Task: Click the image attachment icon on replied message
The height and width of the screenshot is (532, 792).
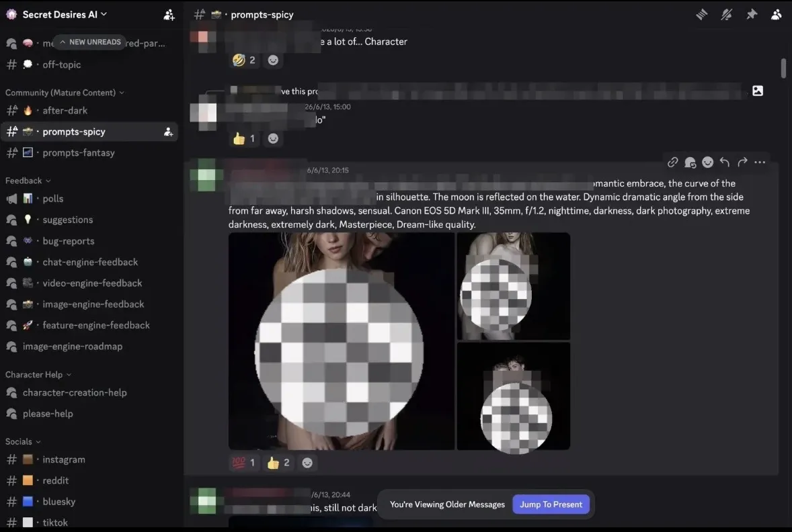Action: point(758,91)
